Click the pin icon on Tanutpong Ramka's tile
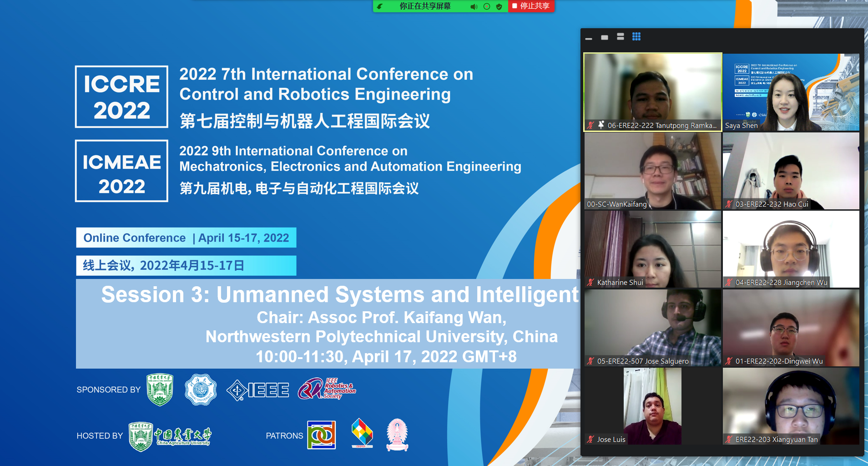 pos(601,125)
